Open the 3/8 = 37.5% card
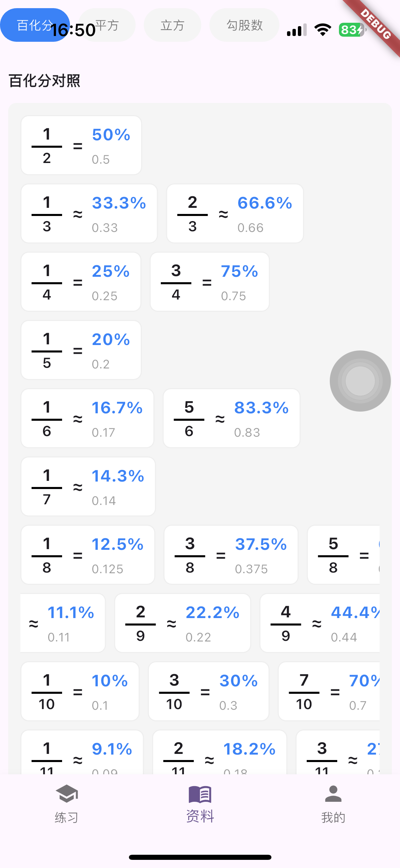Image resolution: width=400 pixels, height=868 pixels. 231,555
